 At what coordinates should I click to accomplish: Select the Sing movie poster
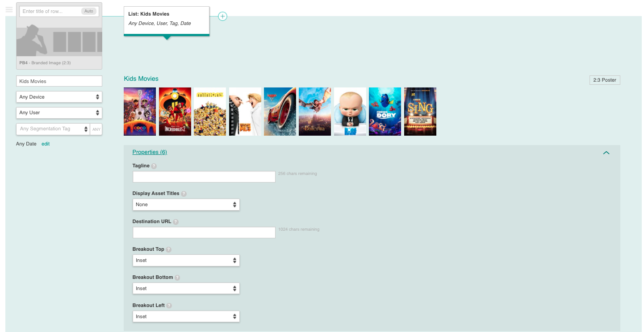(x=420, y=112)
